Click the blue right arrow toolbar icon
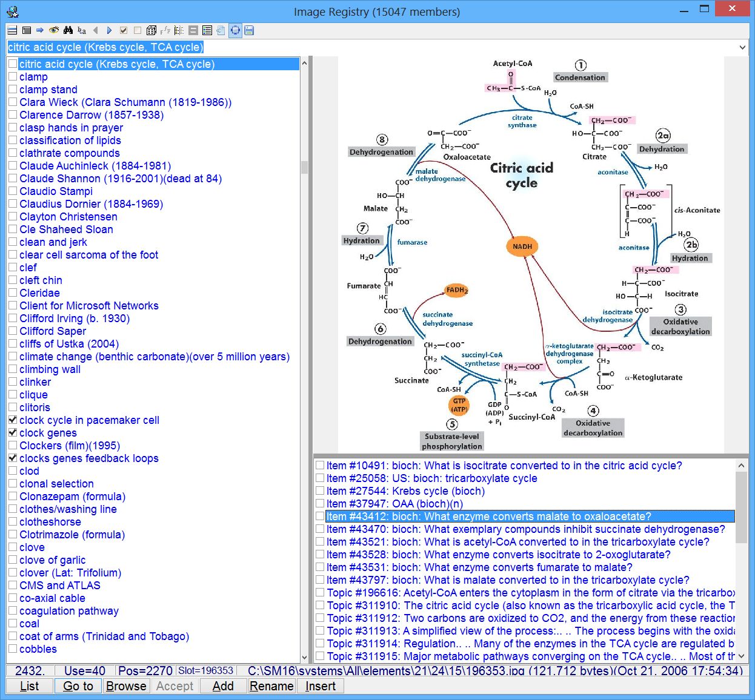755x700 pixels. point(40,30)
